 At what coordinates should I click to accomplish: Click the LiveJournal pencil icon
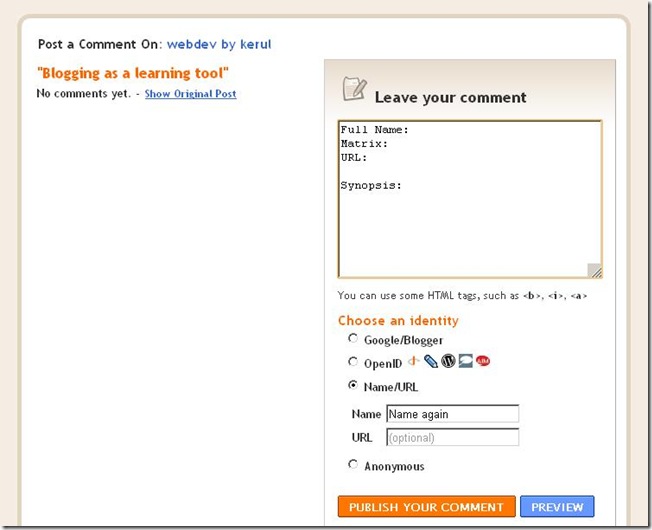(430, 361)
